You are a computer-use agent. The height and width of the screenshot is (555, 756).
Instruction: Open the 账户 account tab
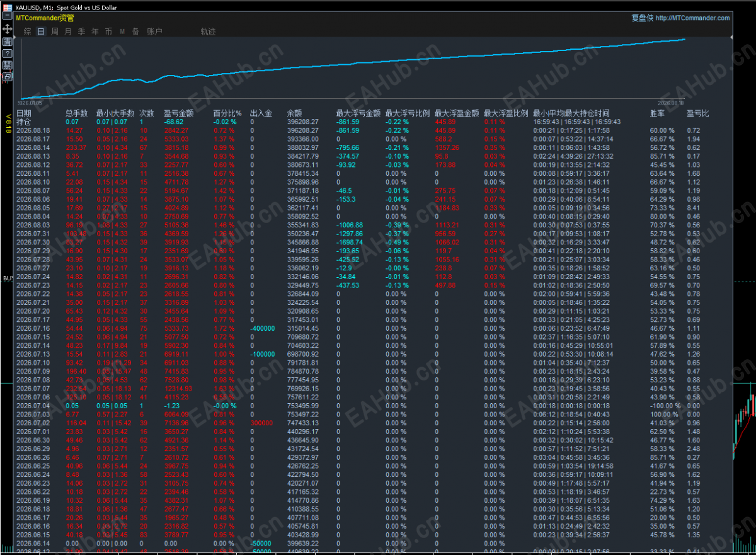[155, 31]
